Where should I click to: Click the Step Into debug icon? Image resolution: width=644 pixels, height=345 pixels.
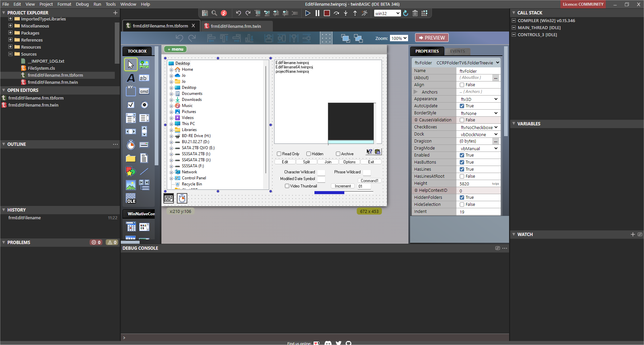click(x=346, y=13)
